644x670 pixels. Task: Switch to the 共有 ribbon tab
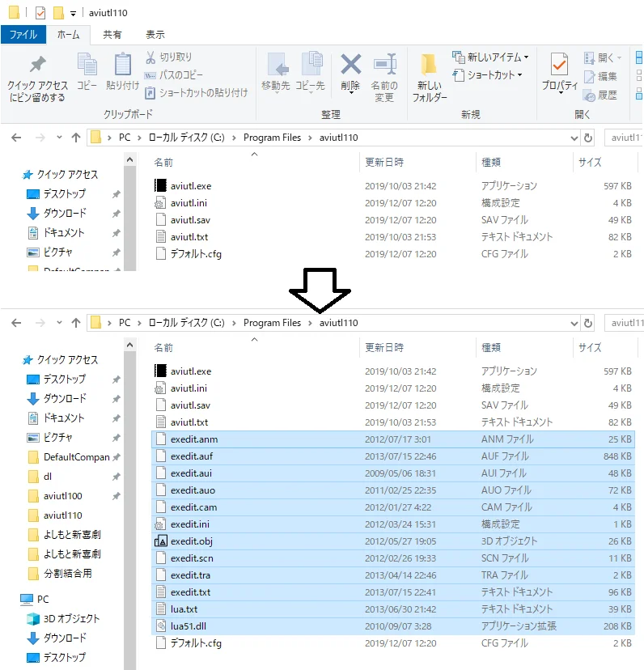[112, 35]
